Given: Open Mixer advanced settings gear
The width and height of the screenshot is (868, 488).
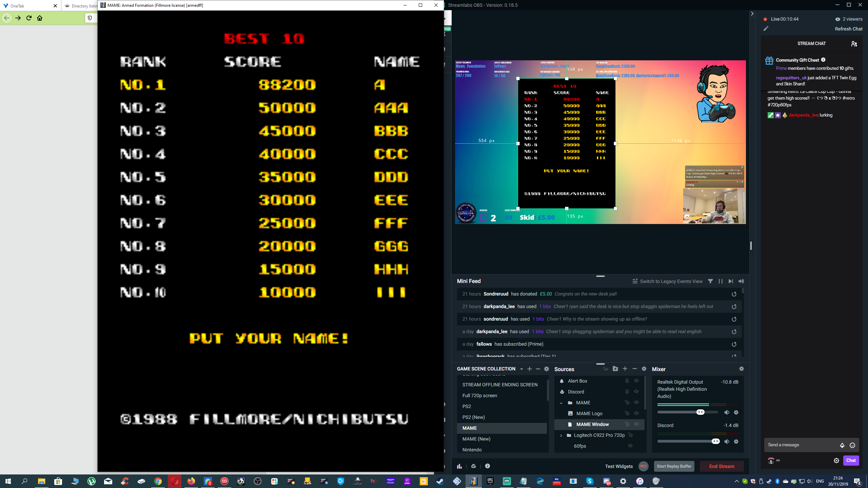Looking at the screenshot, I should tap(742, 369).
